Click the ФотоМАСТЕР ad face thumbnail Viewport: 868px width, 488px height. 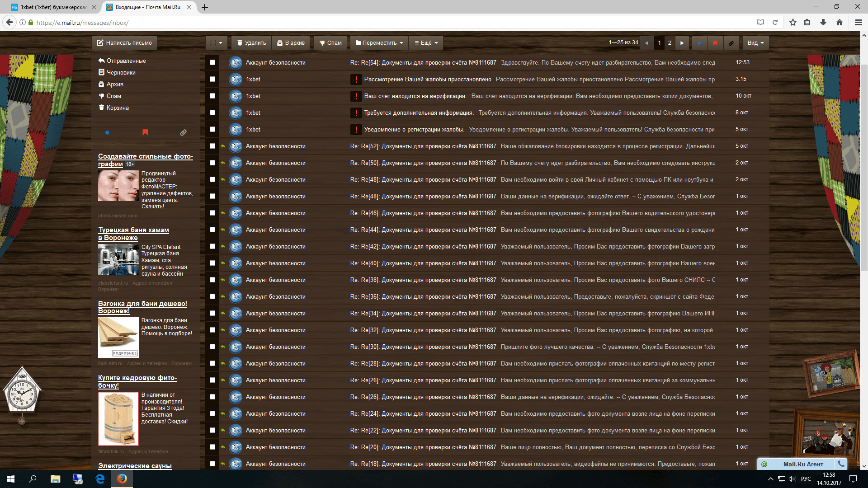118,186
